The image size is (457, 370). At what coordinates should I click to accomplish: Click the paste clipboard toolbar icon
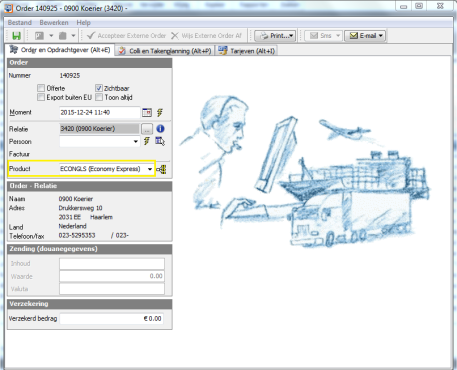63,36
